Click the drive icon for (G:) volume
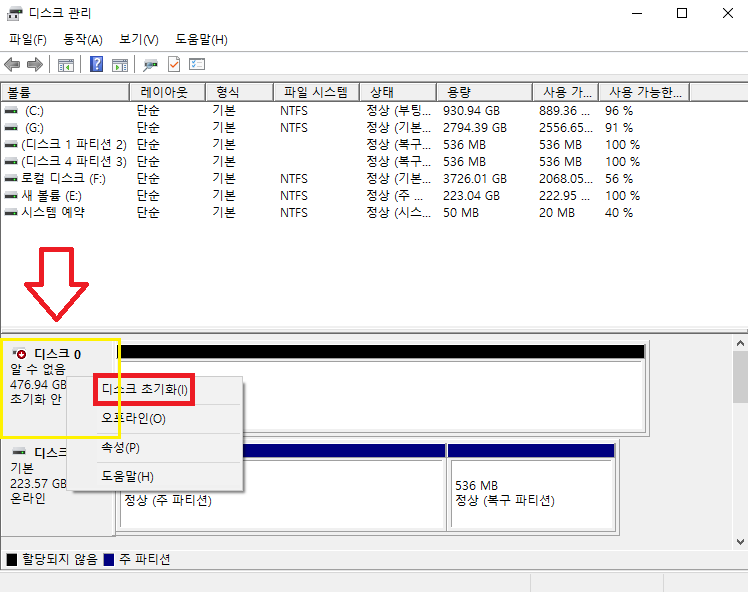The height and width of the screenshot is (592, 748). pyautogui.click(x=11, y=128)
